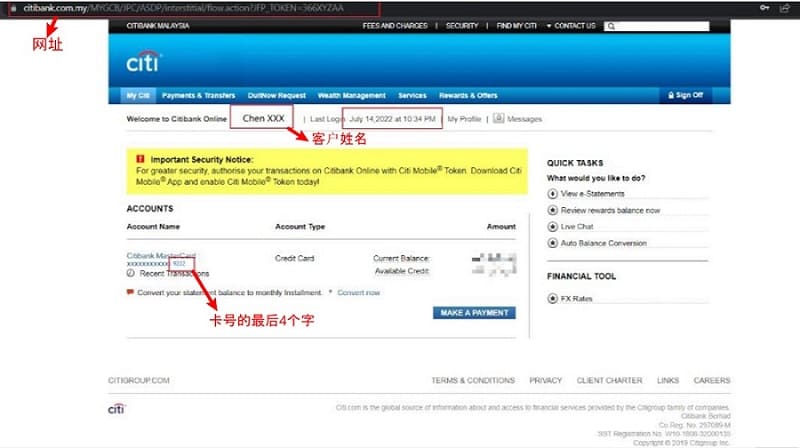Click the key icon in browser bar
This screenshot has width=800, height=448.
click(764, 8)
